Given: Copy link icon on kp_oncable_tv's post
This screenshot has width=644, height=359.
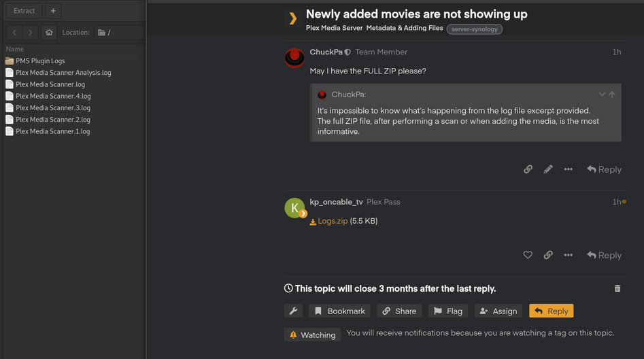Looking at the screenshot, I should click(548, 255).
